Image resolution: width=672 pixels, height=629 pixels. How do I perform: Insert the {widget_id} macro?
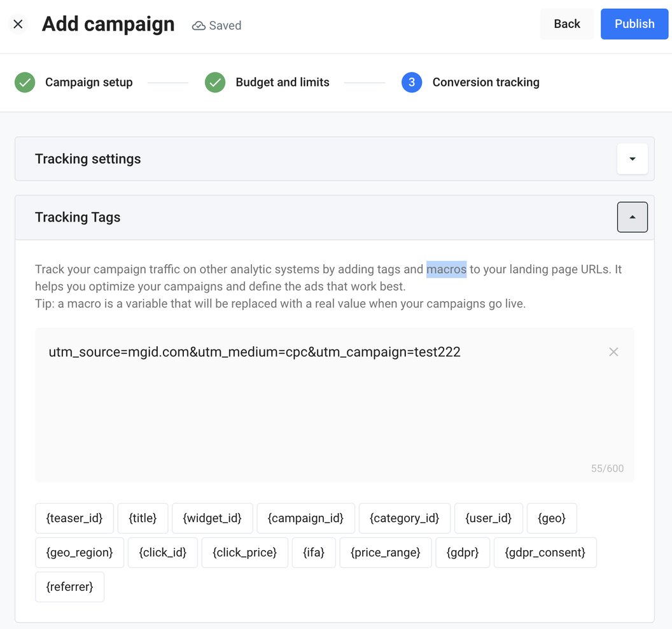[x=212, y=518]
